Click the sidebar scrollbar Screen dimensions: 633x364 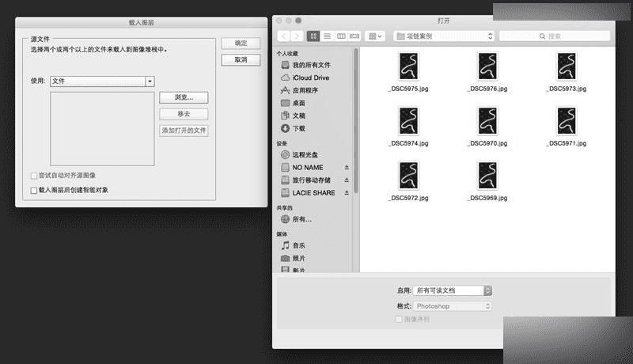[x=355, y=120]
